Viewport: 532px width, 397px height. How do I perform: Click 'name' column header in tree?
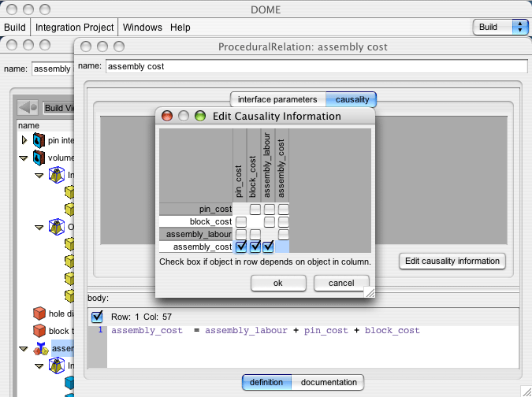coord(29,125)
